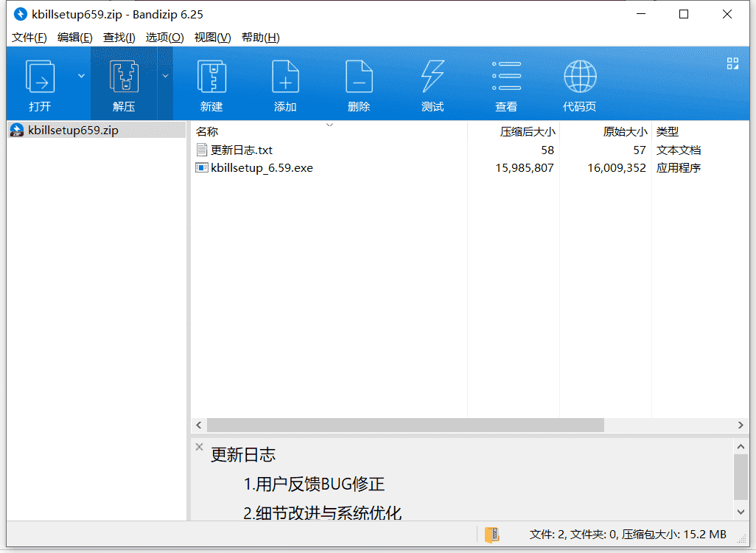Click the 1.用户反馈BUG修正 line in preview
The height and width of the screenshot is (553, 756).
pyautogui.click(x=314, y=484)
